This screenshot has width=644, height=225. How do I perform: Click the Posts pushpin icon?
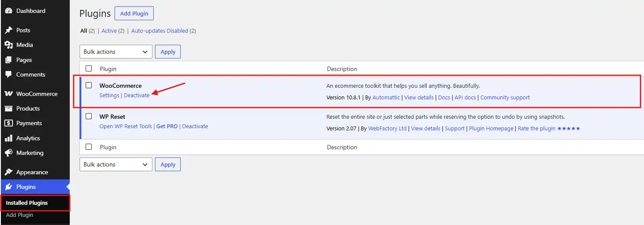coord(8,30)
